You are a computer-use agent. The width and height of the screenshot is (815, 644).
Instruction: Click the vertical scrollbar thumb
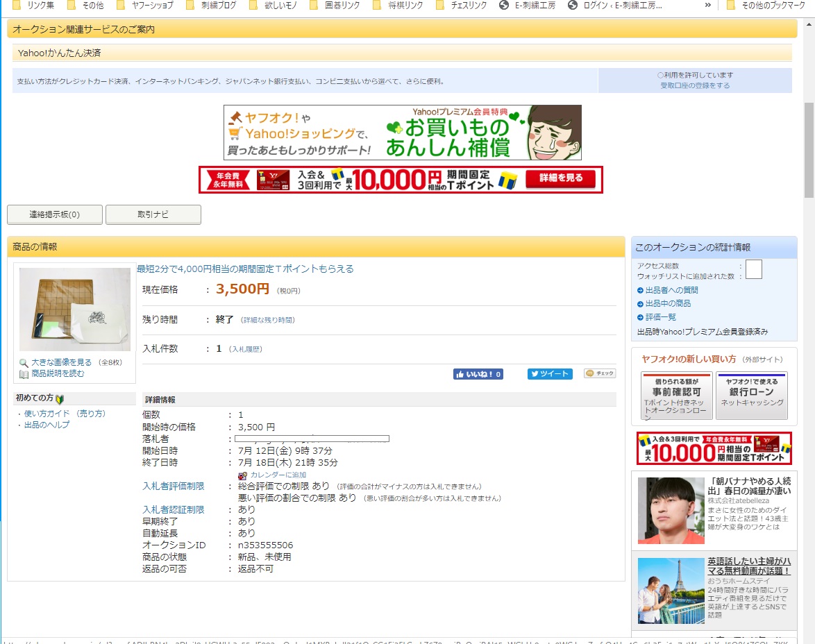coord(809,150)
